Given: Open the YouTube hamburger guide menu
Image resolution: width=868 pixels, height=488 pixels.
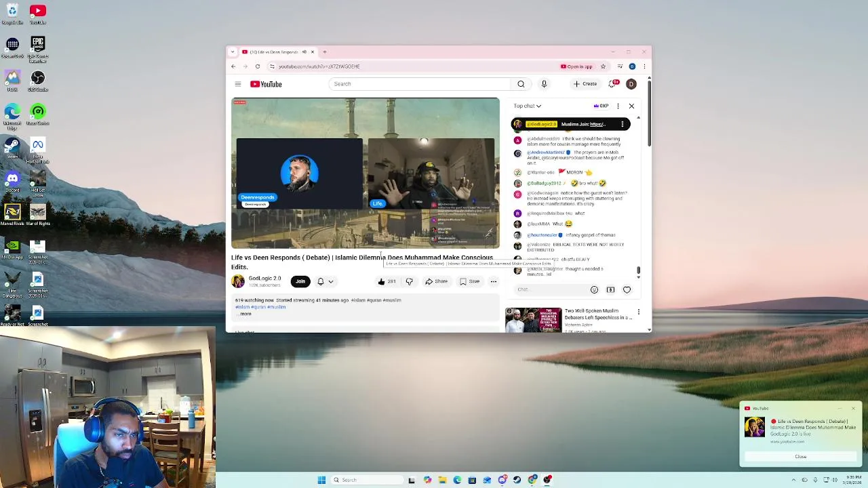Looking at the screenshot, I should click(238, 84).
